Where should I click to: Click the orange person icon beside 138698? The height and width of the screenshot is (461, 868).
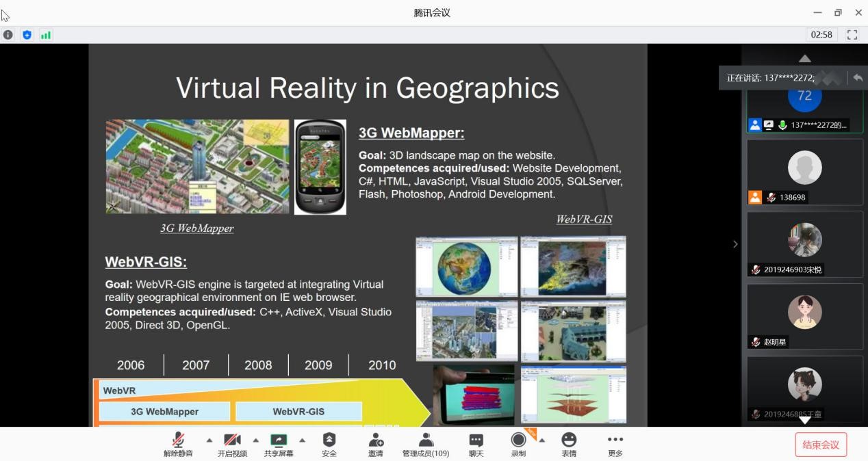(755, 198)
